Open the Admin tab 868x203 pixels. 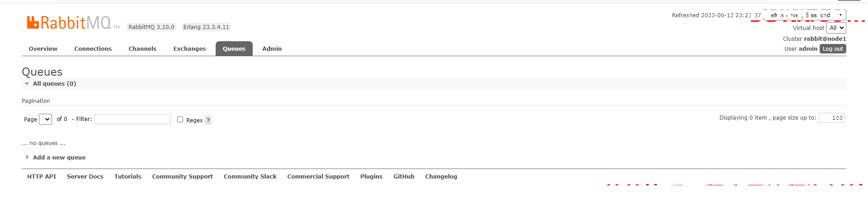click(x=272, y=49)
